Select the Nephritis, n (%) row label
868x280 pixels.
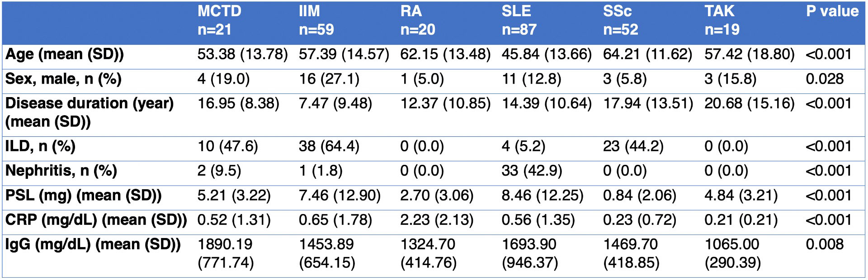[61, 171]
